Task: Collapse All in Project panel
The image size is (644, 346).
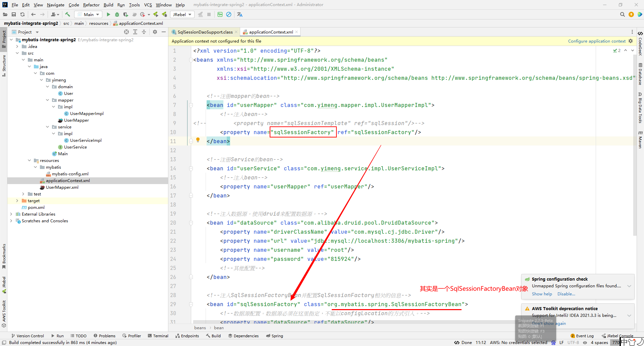Action: (x=144, y=32)
